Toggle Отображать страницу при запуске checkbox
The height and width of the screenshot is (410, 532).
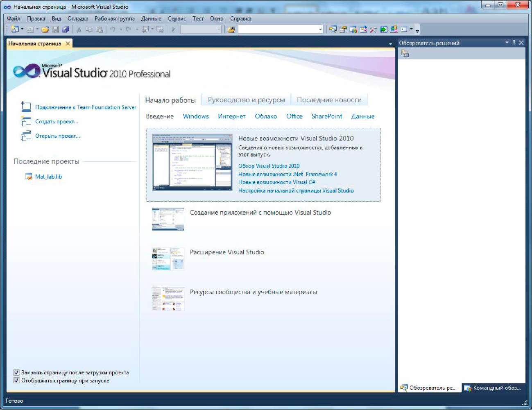(x=16, y=381)
